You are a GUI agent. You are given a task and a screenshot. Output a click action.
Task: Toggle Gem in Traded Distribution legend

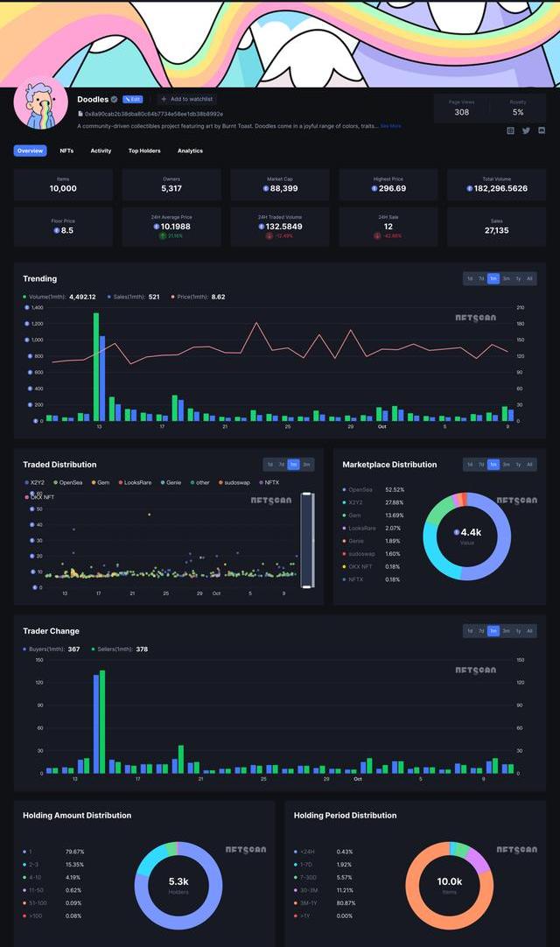tap(101, 482)
